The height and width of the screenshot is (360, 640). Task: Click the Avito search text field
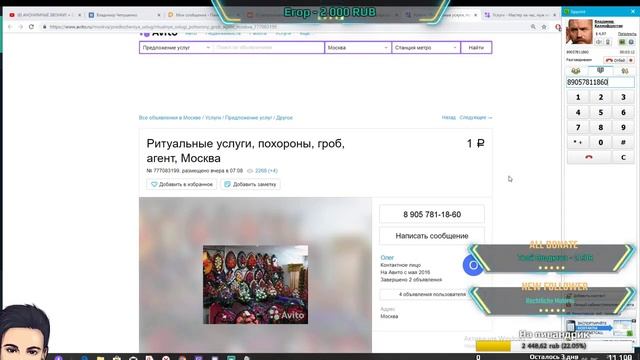pos(268,48)
